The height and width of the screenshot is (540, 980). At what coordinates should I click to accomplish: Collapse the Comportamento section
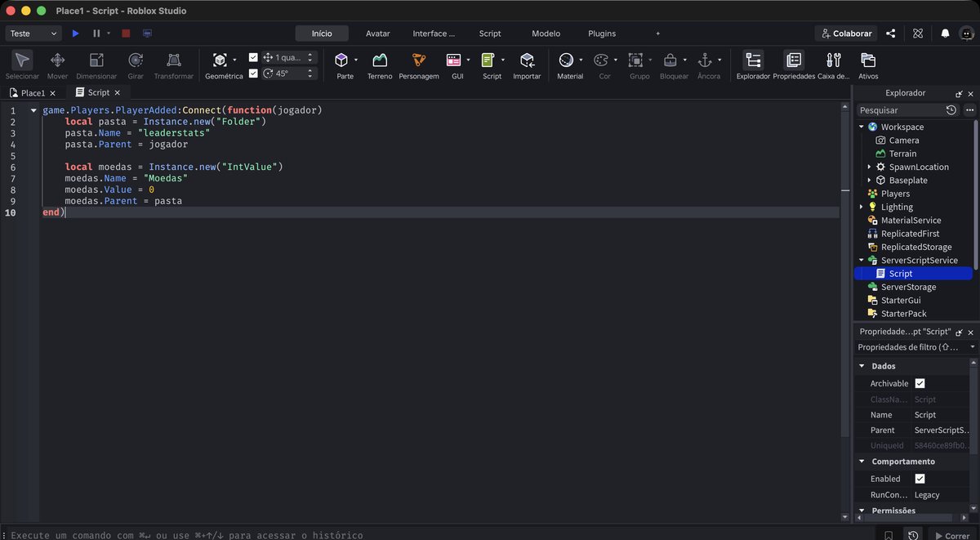pos(861,462)
